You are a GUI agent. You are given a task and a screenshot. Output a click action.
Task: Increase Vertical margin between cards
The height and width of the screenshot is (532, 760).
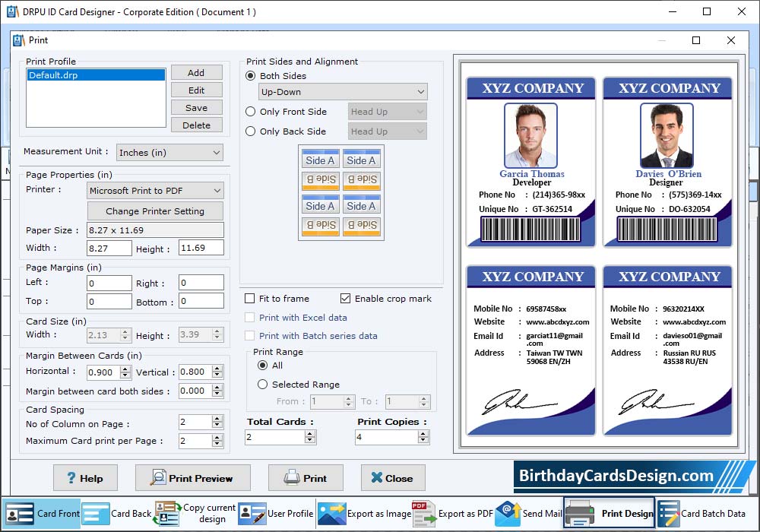click(217, 369)
